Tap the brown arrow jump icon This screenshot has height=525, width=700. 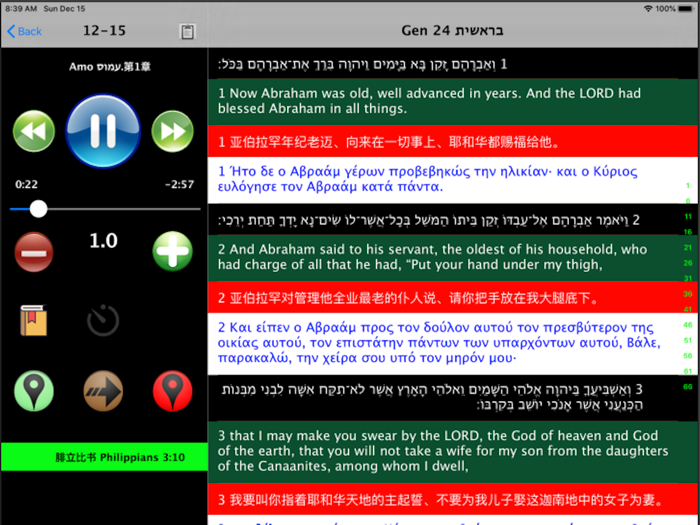point(103,391)
